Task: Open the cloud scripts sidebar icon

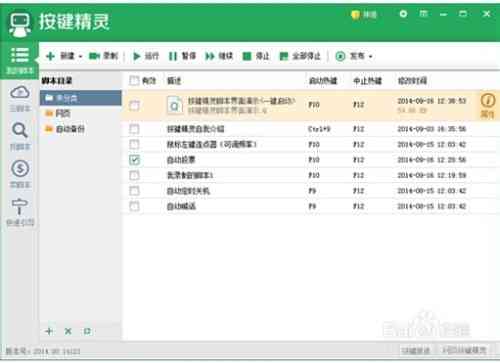Action: point(20,92)
